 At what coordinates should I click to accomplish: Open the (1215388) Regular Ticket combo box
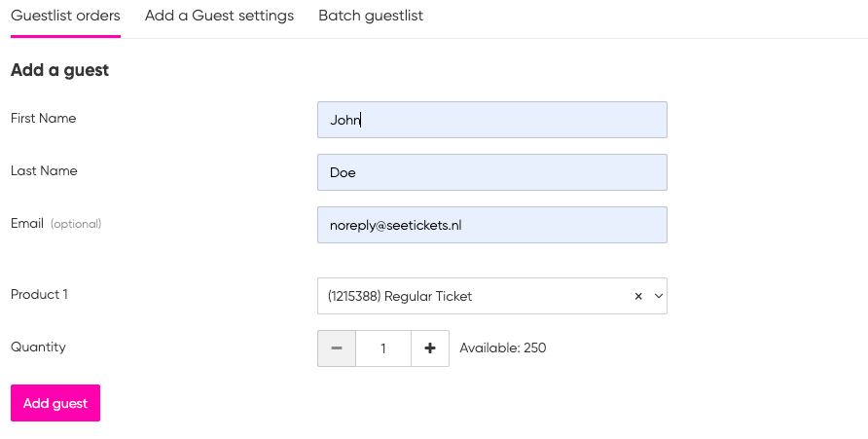tap(492, 296)
